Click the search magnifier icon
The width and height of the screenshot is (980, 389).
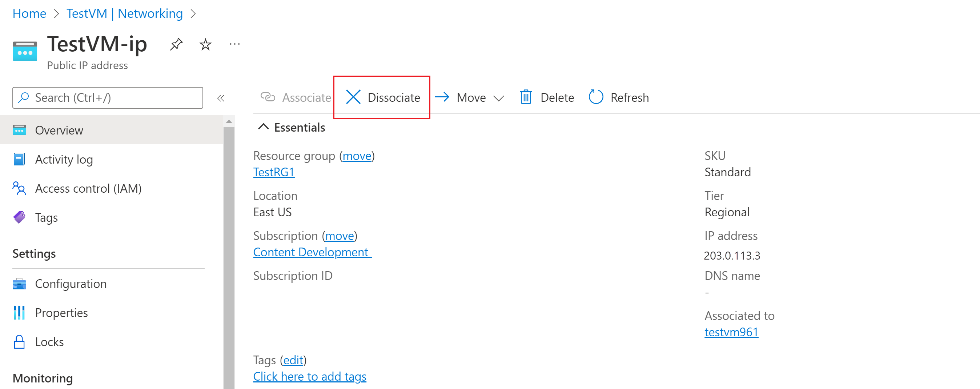point(24,98)
